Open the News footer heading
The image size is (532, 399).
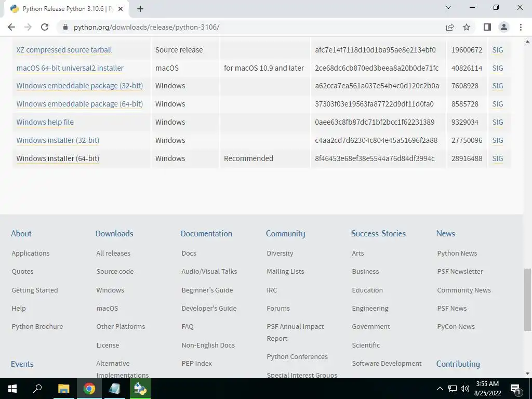445,233
